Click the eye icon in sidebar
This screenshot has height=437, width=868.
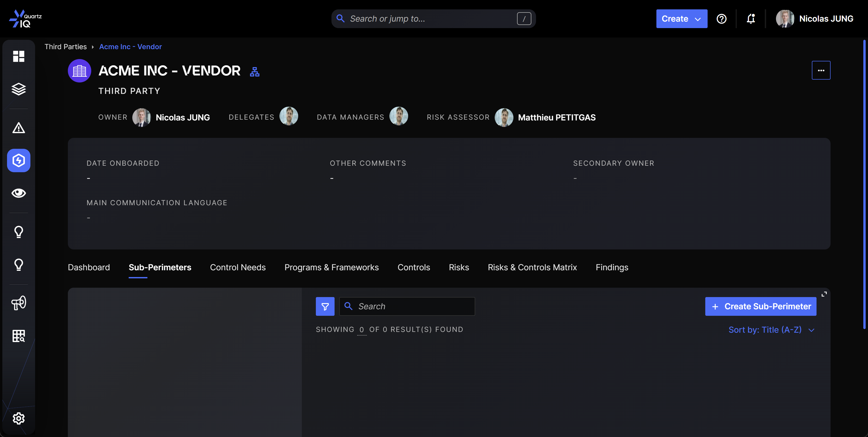(x=18, y=193)
